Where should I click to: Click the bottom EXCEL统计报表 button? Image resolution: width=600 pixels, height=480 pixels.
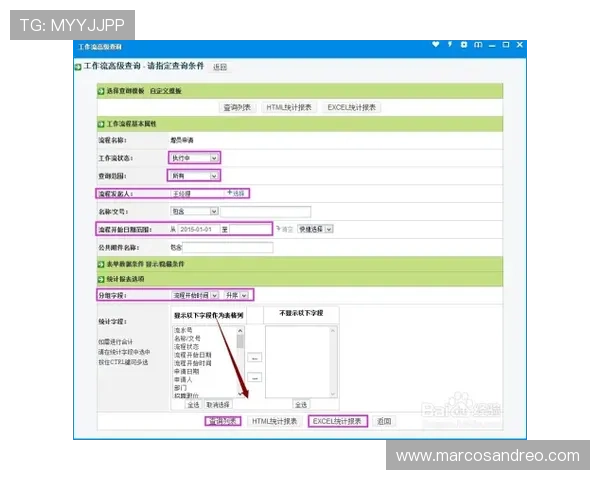[338, 421]
